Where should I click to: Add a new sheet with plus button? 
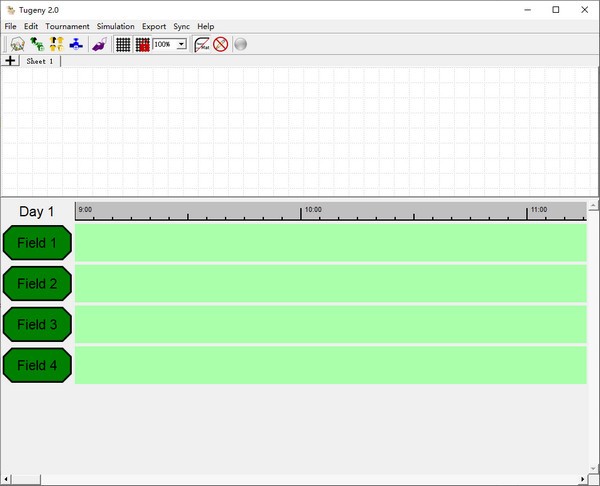tap(10, 61)
